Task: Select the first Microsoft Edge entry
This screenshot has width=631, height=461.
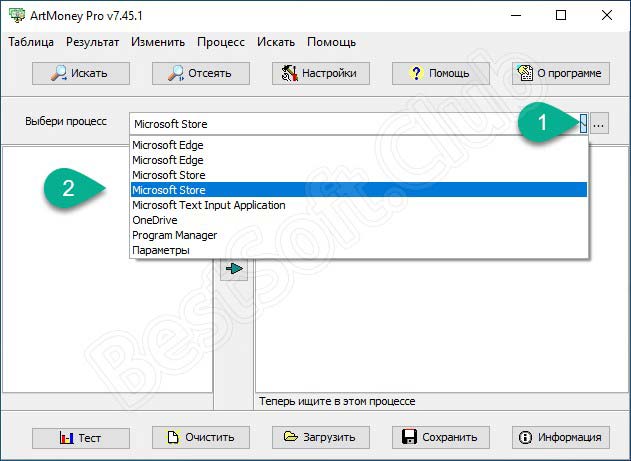Action: coord(359,145)
